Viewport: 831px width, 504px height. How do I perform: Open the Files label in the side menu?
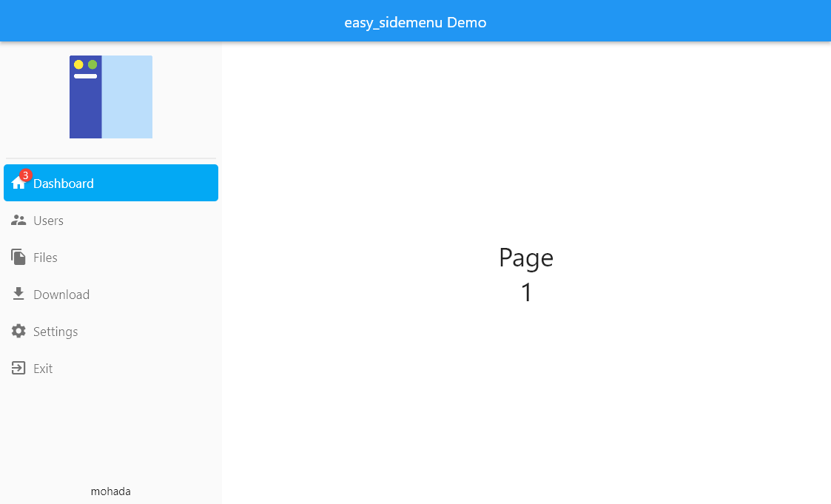[x=45, y=258]
